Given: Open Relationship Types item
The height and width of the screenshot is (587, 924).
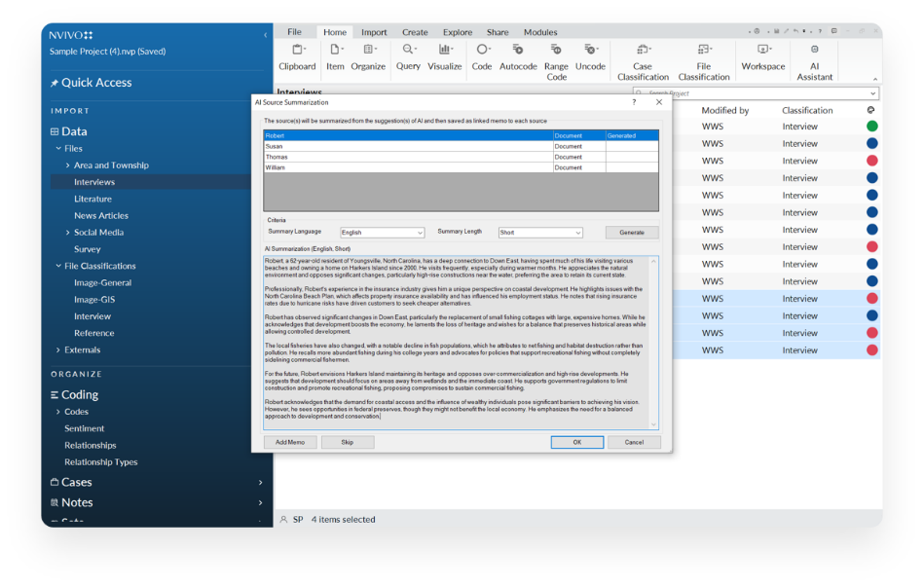Looking at the screenshot, I should click(101, 462).
